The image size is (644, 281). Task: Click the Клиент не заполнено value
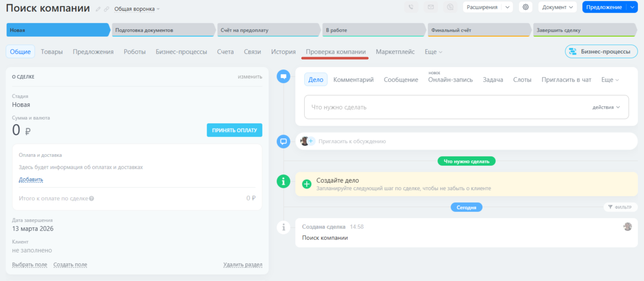(x=32, y=250)
